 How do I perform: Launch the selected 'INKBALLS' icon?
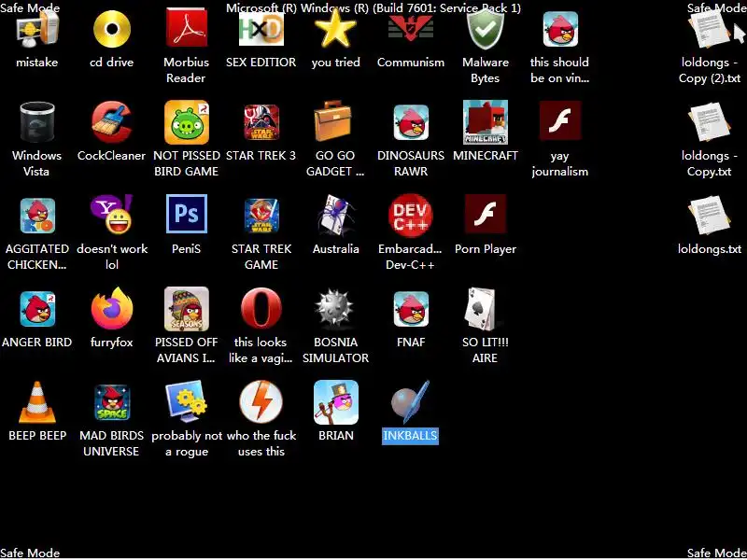[x=410, y=402]
